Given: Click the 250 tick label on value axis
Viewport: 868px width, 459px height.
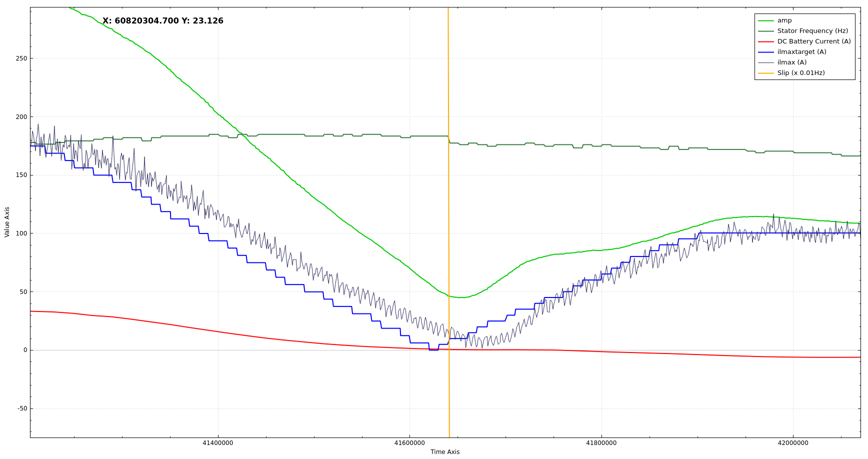Looking at the screenshot, I should click(x=21, y=58).
